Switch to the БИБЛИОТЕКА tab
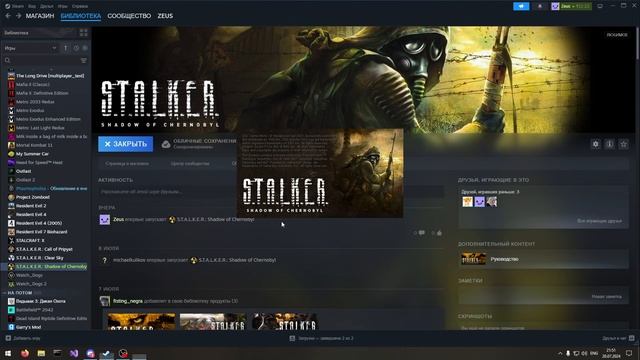The width and height of the screenshot is (640, 360). [81, 16]
